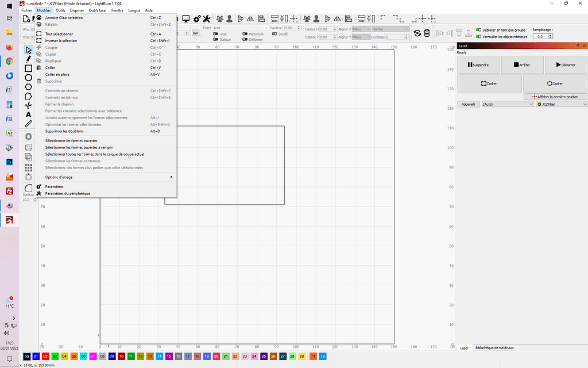Open the Offset Shapes tool
Viewport: 588px width, 368px height.
29,136
